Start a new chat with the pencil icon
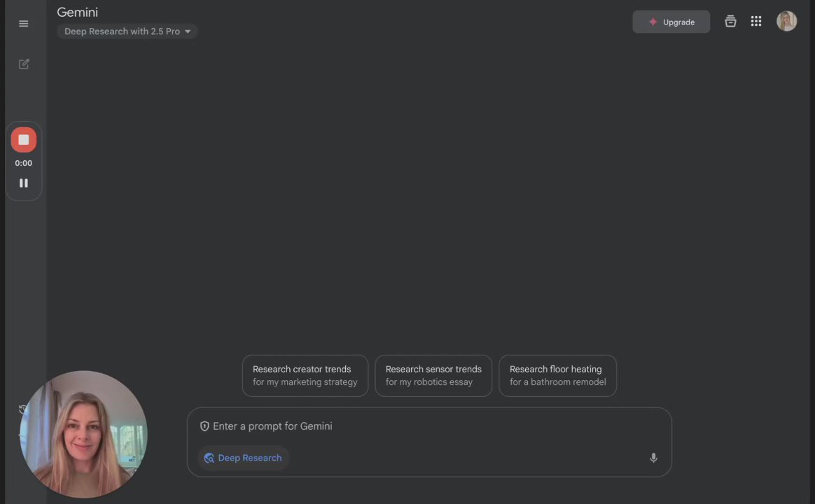Viewport: 815px width, 504px height. [x=24, y=64]
